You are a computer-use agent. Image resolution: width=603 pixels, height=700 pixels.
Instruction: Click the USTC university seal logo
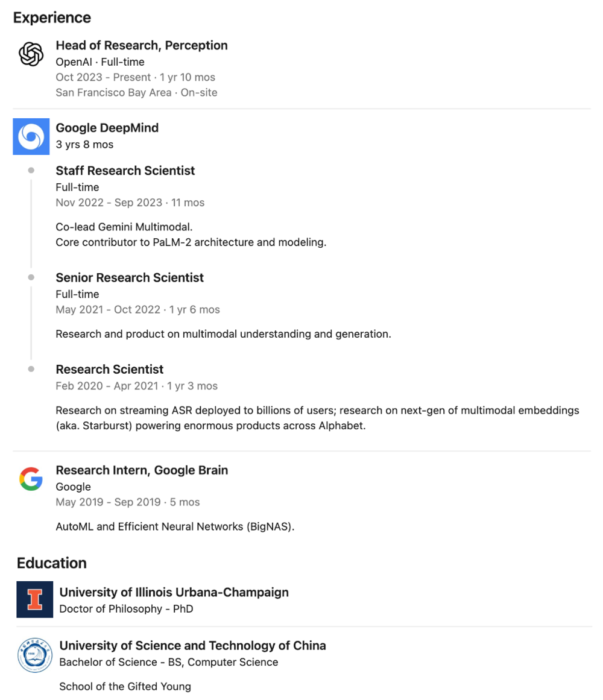coord(34,655)
